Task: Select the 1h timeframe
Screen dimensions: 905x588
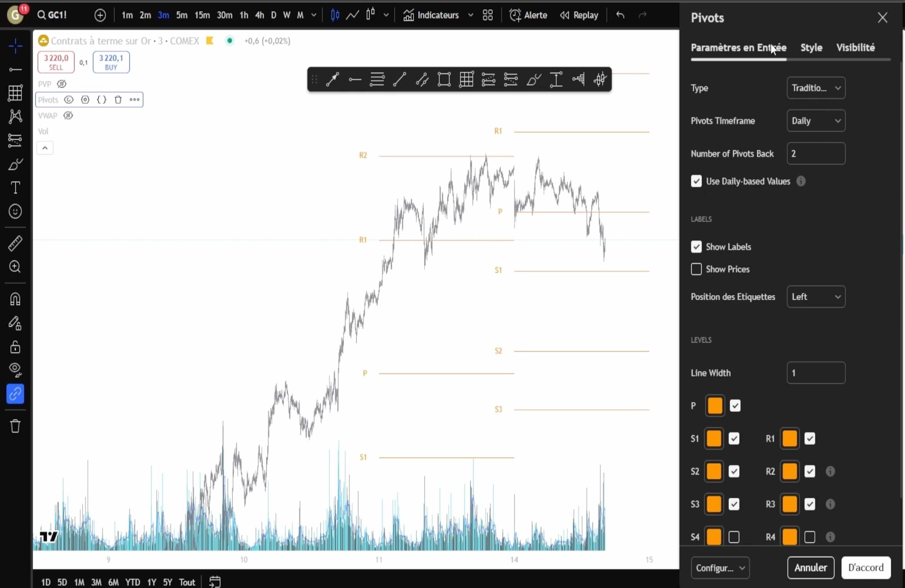Action: coord(244,15)
